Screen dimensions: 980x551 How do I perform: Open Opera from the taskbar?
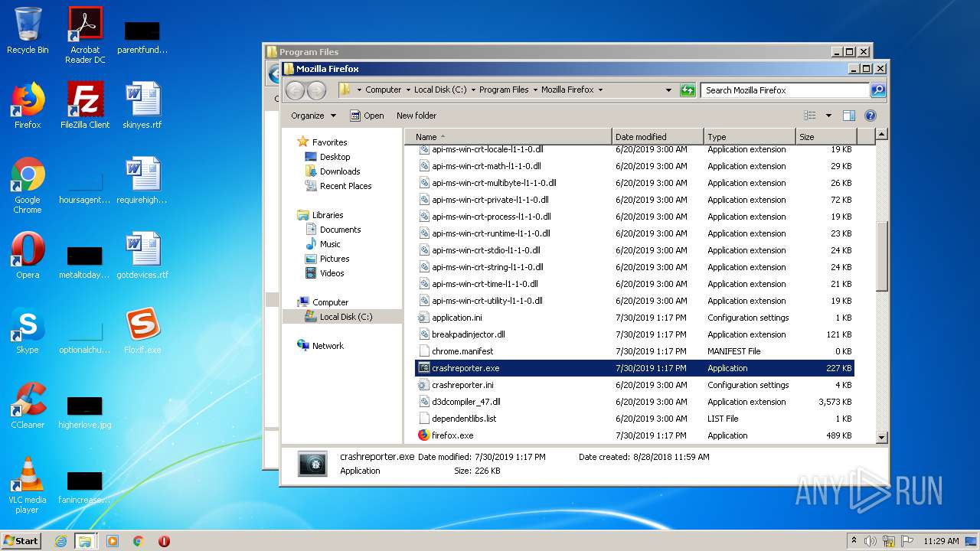tap(164, 541)
